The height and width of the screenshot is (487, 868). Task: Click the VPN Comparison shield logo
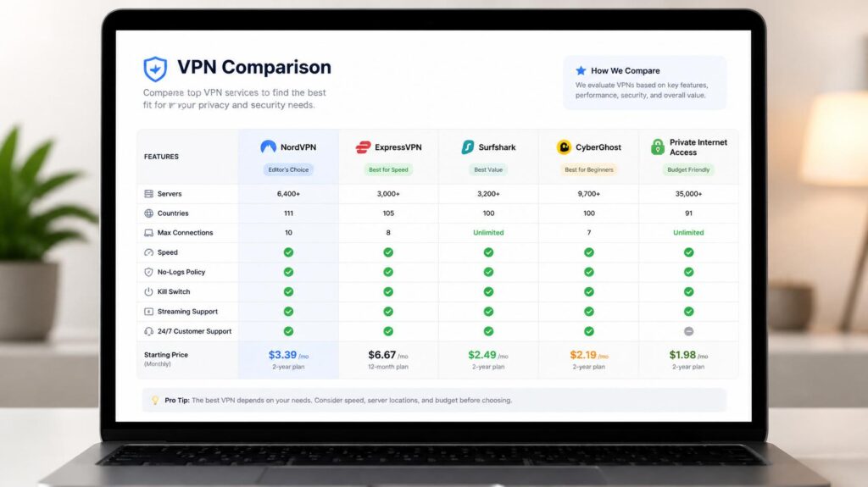155,69
